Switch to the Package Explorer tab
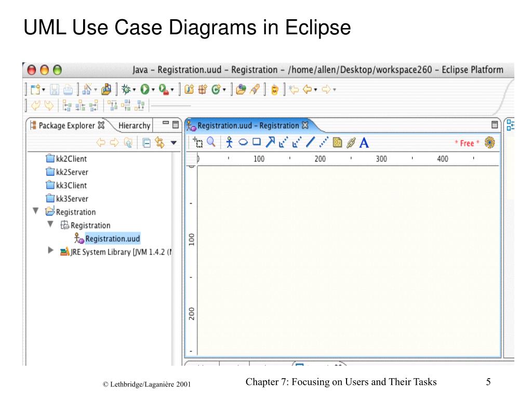This screenshot has height=399, width=532. (67, 126)
